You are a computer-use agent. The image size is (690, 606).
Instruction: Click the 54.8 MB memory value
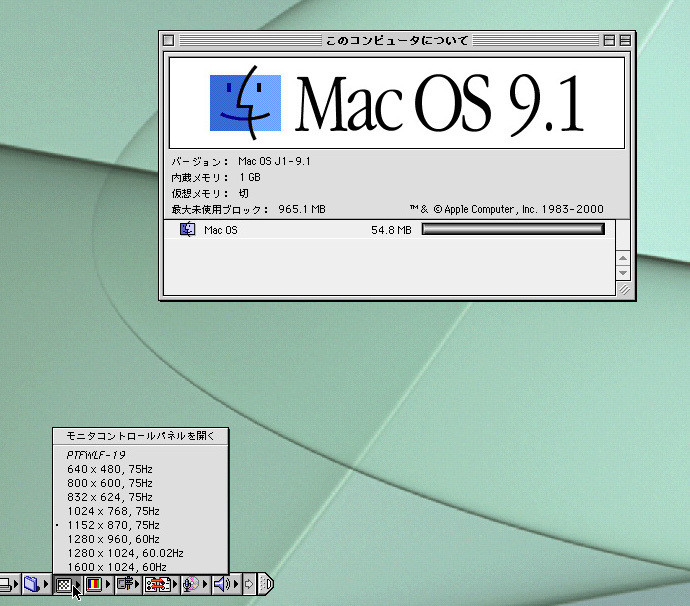pyautogui.click(x=391, y=230)
